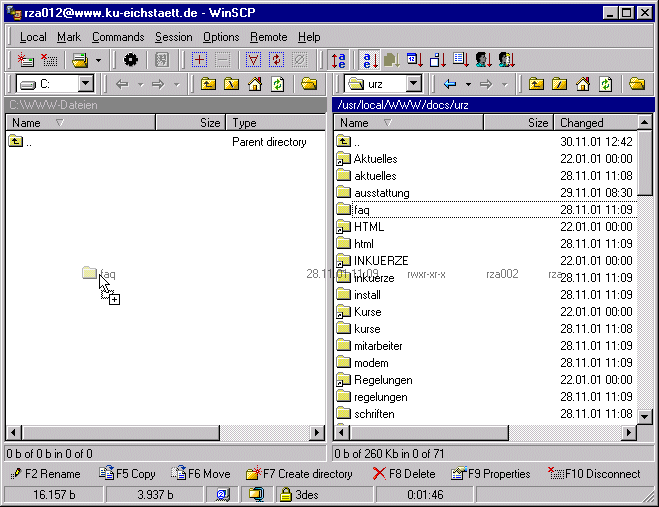Toggle sort by owner person button

point(484,60)
